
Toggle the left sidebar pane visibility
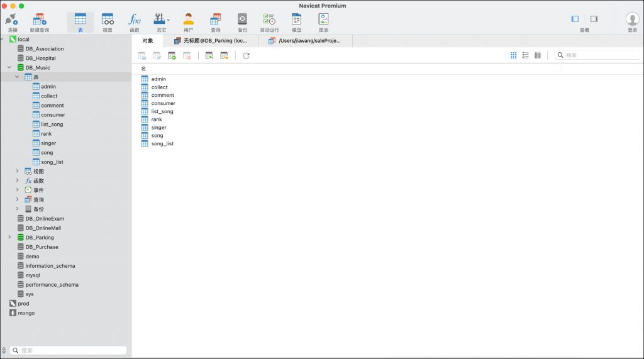[575, 19]
